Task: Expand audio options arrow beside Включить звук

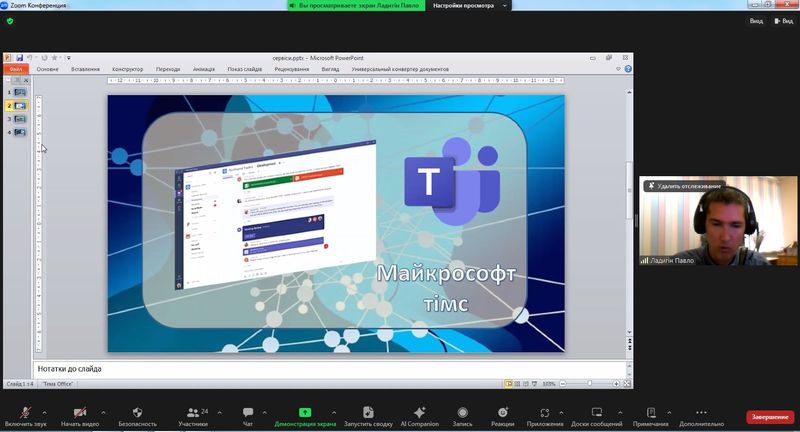Action: (44, 412)
